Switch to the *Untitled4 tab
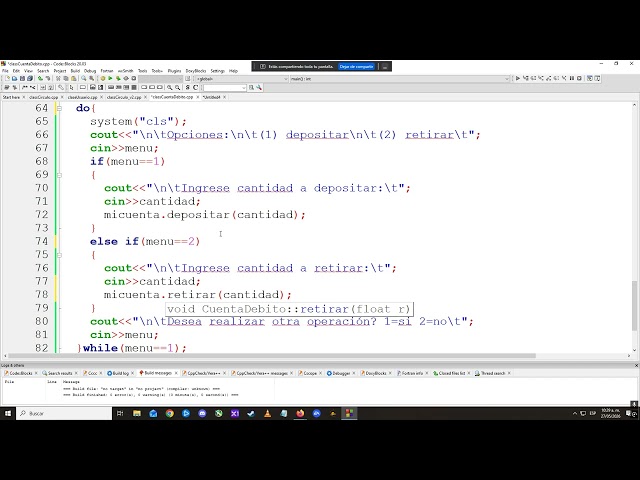Image resolution: width=640 pixels, height=480 pixels. pyautogui.click(x=211, y=97)
